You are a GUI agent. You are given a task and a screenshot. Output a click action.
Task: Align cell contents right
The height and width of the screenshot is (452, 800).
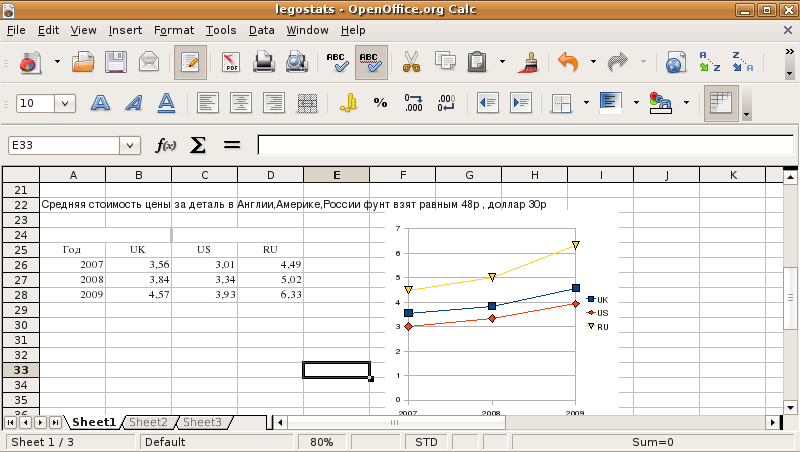(x=274, y=104)
